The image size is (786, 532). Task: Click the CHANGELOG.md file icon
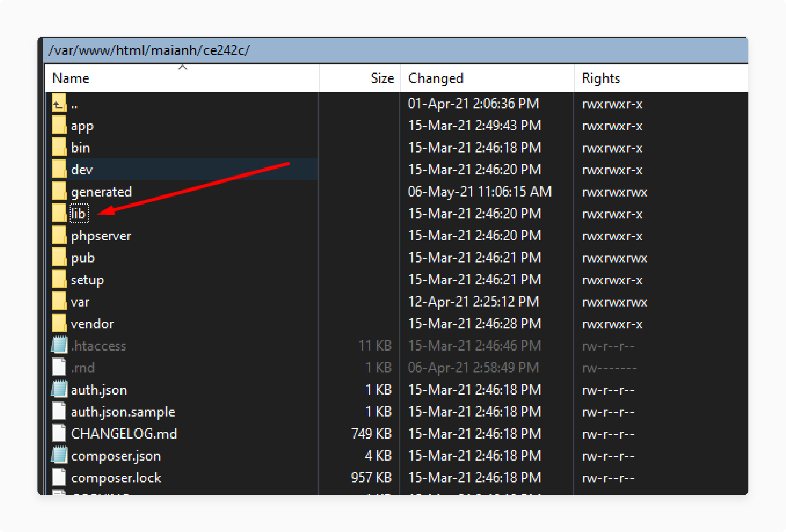click(x=59, y=433)
